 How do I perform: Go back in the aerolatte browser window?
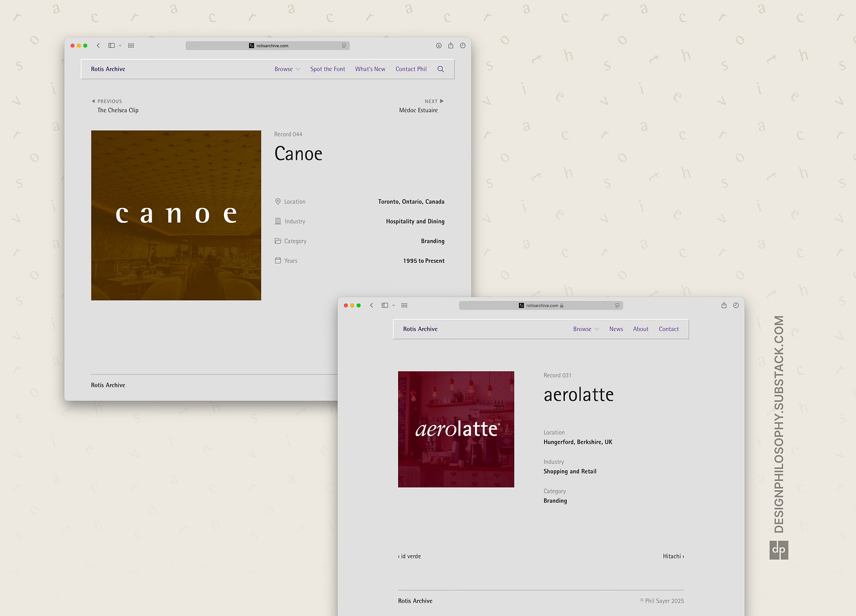[372, 305]
